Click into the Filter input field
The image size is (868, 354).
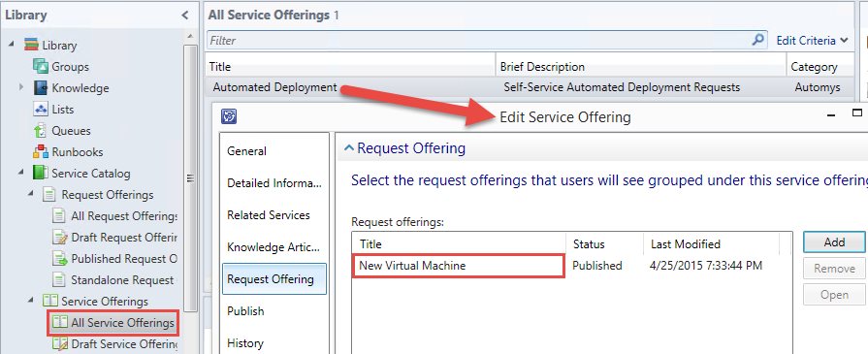click(479, 41)
